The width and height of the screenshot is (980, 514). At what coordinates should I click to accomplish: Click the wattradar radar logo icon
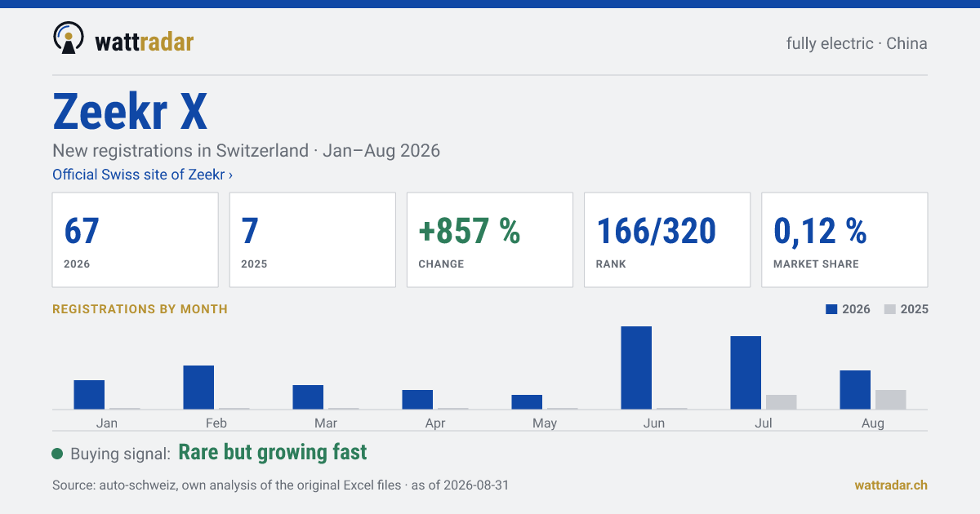click(x=68, y=38)
